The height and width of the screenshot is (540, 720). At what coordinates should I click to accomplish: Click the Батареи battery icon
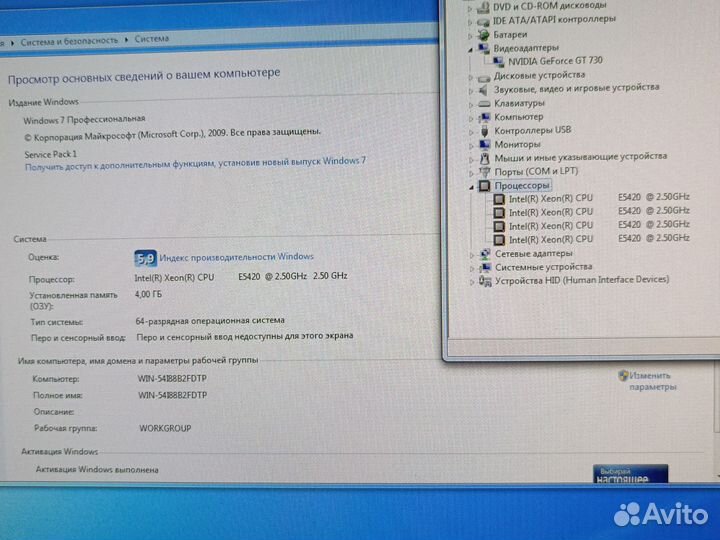(x=483, y=34)
